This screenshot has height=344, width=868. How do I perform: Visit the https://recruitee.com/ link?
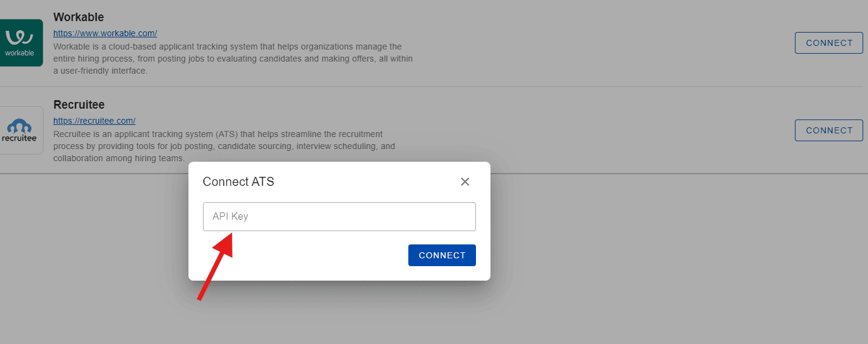[94, 121]
